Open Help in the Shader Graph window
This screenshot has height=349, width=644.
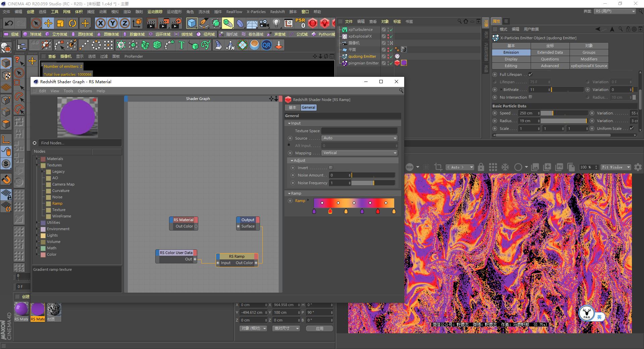pos(101,91)
